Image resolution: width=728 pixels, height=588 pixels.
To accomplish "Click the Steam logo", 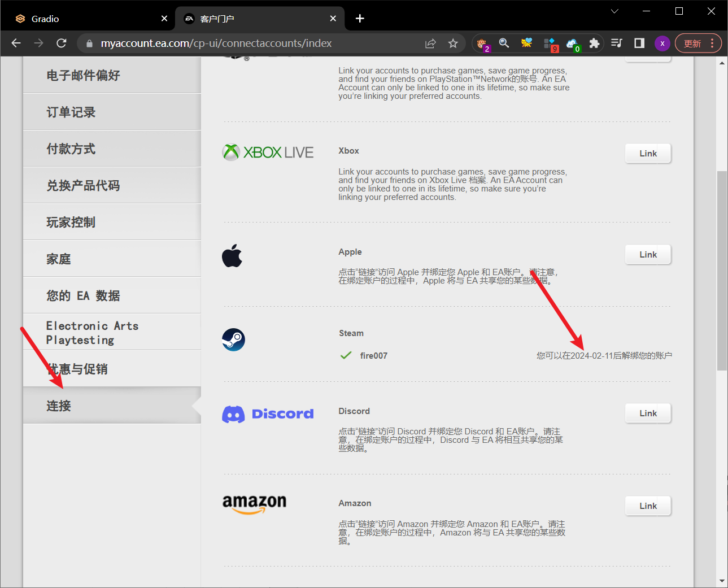I will click(233, 339).
